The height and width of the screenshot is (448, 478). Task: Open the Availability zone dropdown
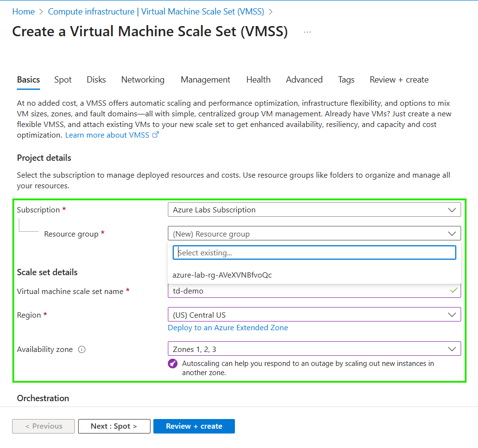(314, 349)
